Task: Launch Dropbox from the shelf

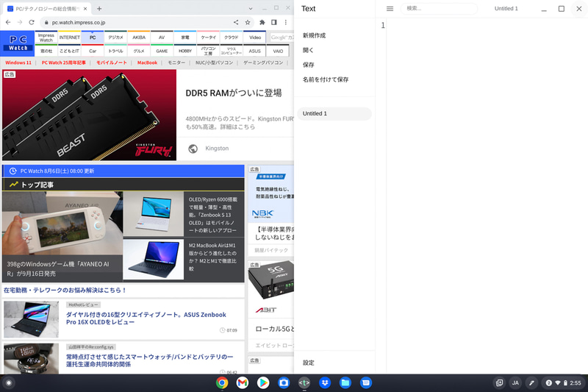Action: click(x=325, y=382)
